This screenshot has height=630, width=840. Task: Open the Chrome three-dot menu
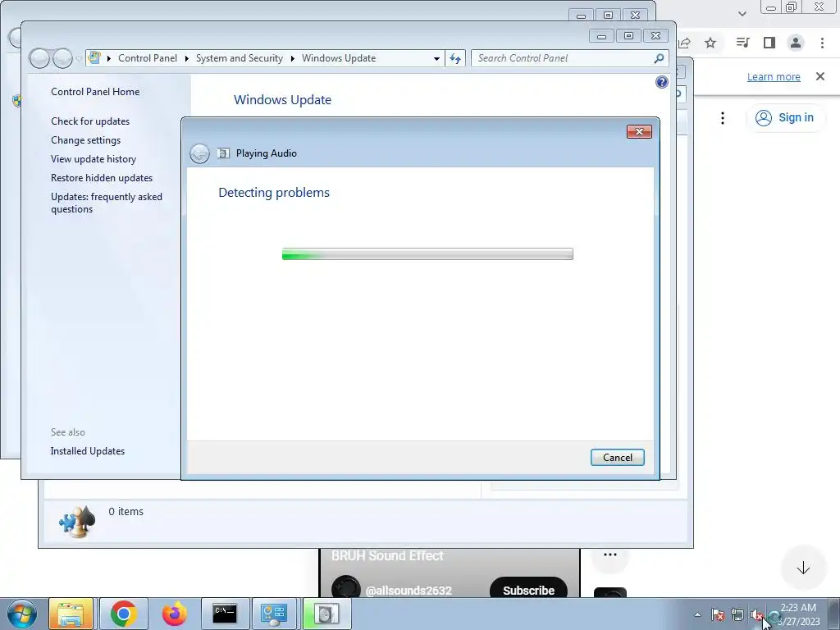[x=822, y=43]
